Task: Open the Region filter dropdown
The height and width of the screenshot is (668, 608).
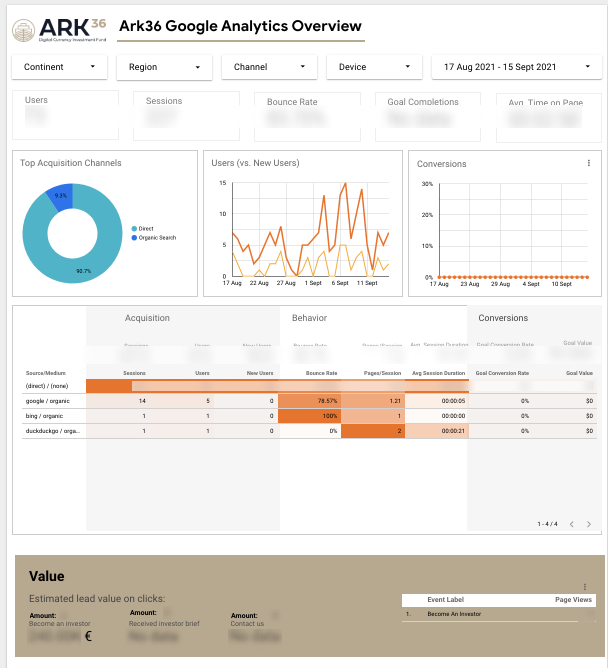Action: click(164, 67)
